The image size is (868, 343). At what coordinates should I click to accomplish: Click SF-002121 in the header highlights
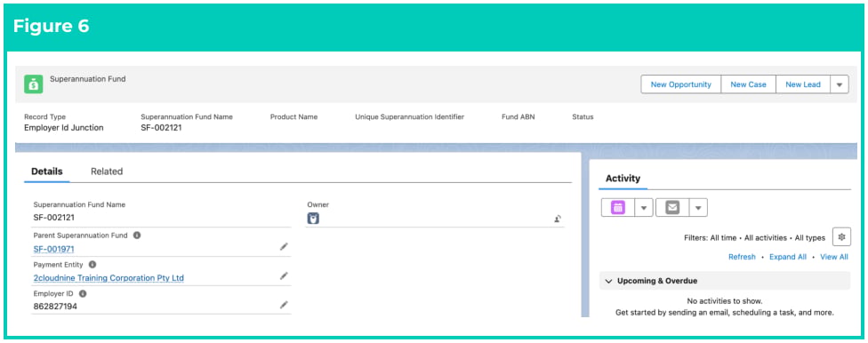click(x=162, y=128)
